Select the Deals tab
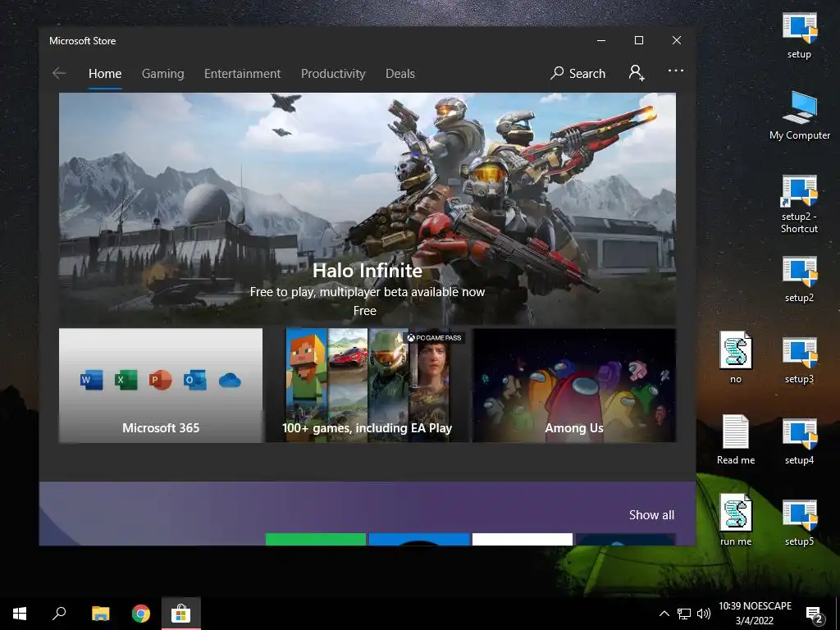This screenshot has height=630, width=840. pyautogui.click(x=400, y=73)
